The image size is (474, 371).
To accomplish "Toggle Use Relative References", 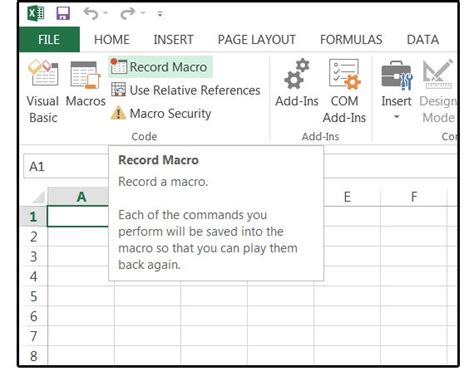I will tap(186, 90).
